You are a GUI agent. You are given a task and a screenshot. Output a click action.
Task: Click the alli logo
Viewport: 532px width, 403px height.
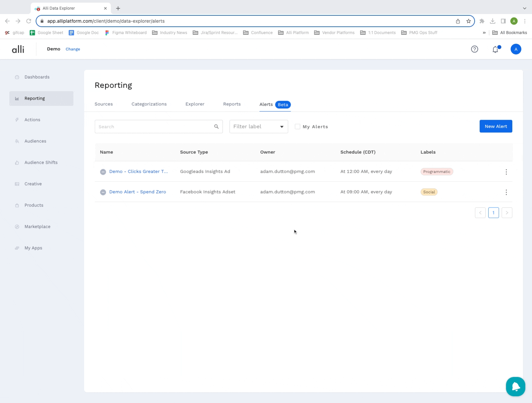[x=18, y=49]
